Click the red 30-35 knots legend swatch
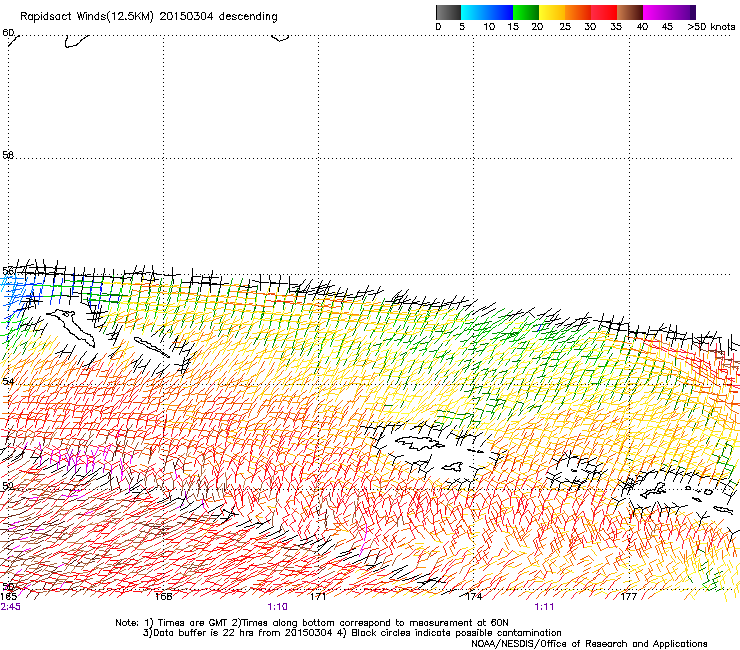This screenshot has height=650, width=740. tap(604, 12)
